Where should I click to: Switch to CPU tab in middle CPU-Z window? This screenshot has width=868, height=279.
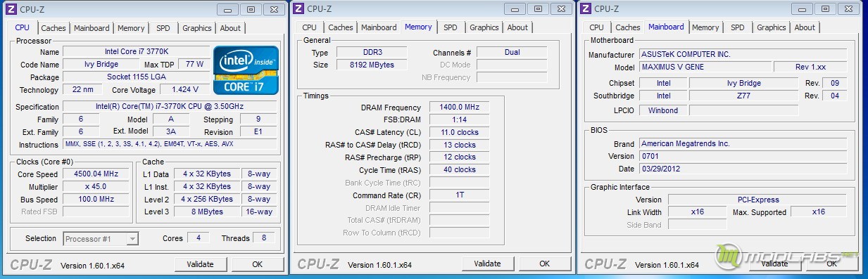tap(309, 27)
